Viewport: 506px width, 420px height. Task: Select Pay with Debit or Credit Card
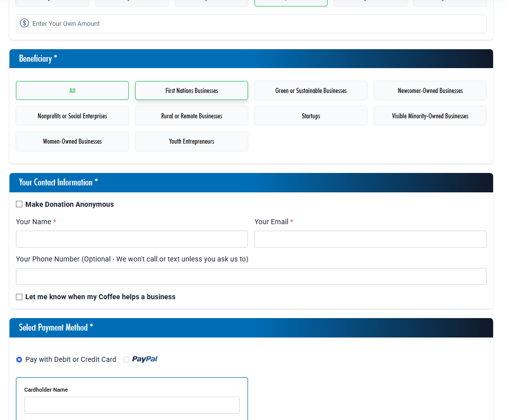point(19,359)
